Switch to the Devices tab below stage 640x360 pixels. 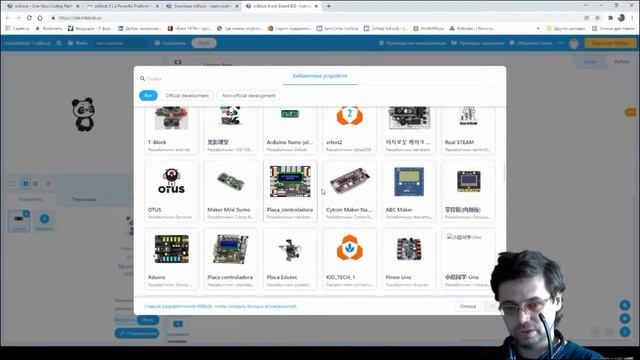[31, 199]
